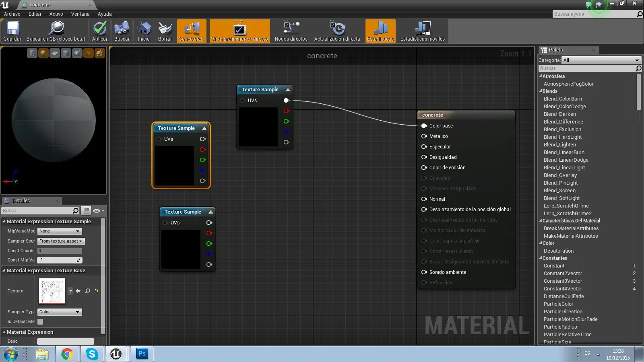The height and width of the screenshot is (362, 644).
Task: Click the Normal input pin on concrete
Action: tap(424, 199)
